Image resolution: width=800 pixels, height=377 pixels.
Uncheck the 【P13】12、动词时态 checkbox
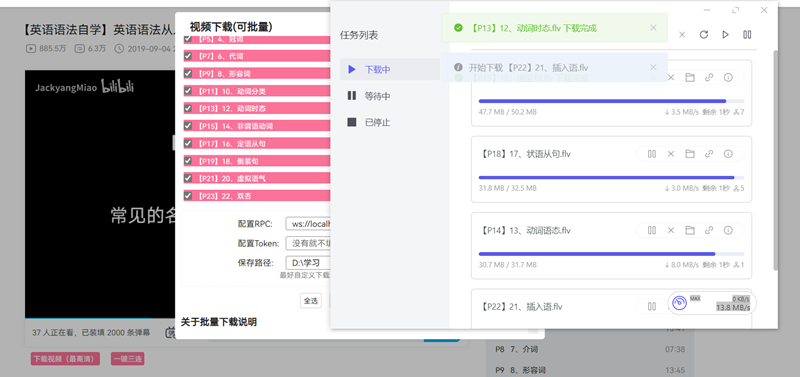click(x=188, y=108)
